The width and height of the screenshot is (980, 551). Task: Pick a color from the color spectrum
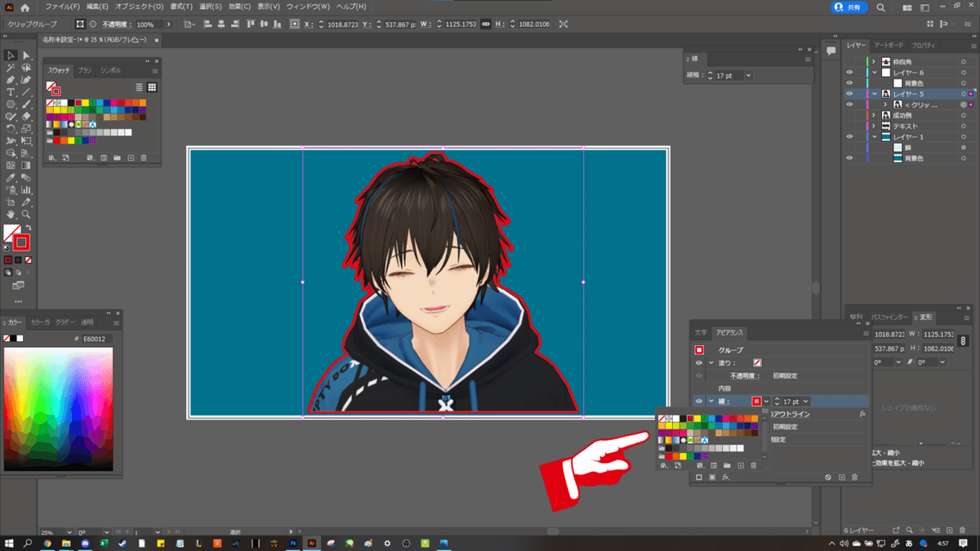pos(56,410)
